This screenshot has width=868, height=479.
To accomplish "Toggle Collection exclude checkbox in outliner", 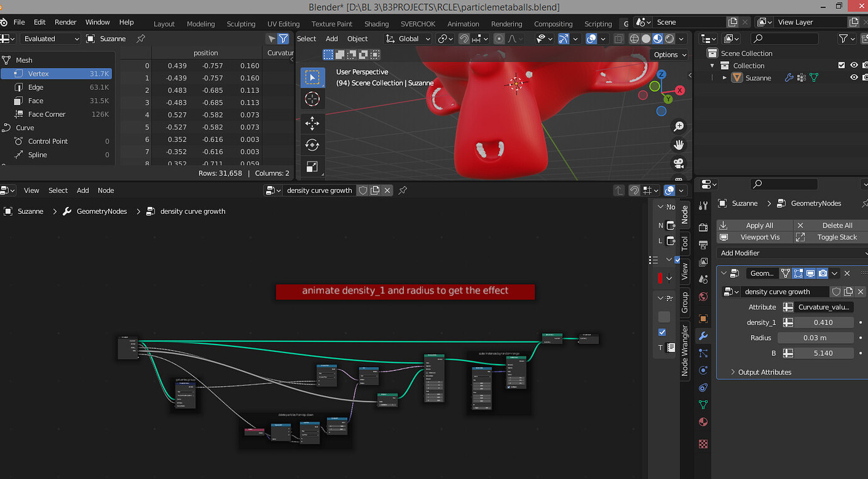I will click(x=842, y=65).
